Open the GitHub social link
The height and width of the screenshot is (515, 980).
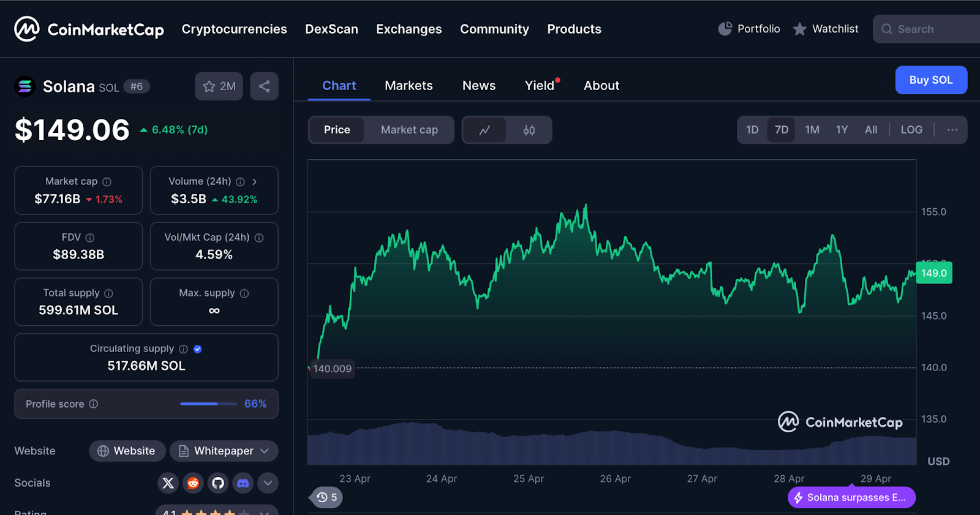pos(218,483)
